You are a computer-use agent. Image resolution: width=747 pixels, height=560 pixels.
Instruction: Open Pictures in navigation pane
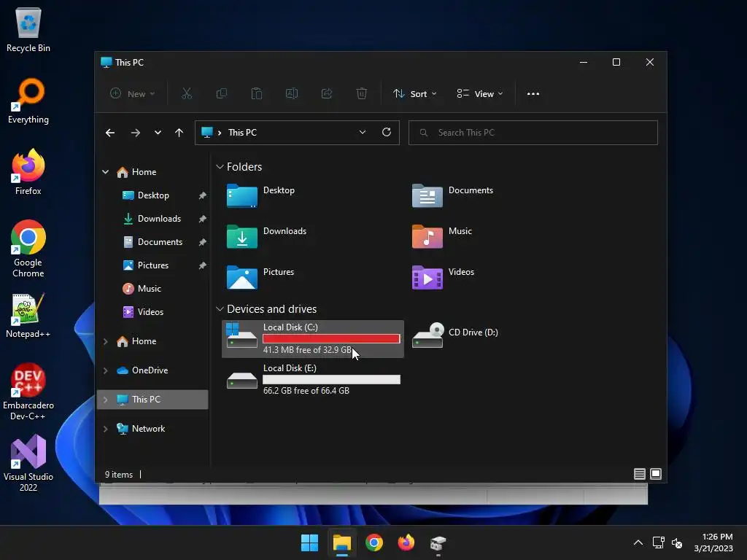click(152, 265)
